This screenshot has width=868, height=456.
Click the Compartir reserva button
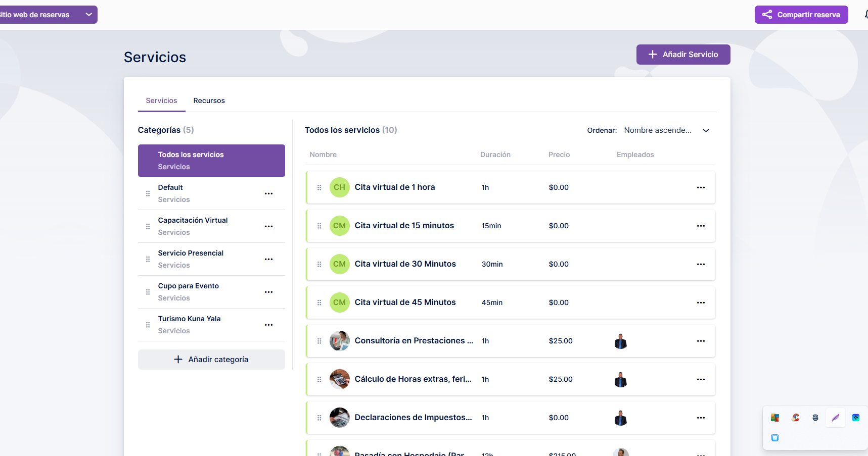801,15
